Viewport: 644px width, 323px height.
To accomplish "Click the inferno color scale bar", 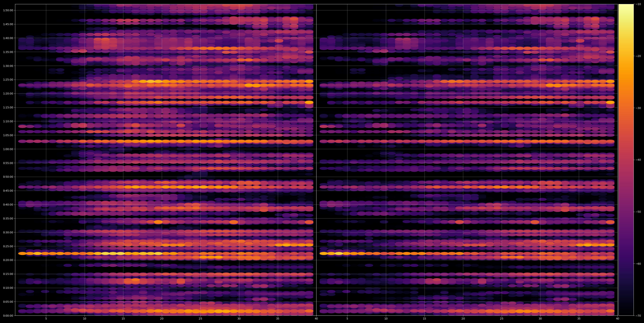I will [x=626, y=160].
